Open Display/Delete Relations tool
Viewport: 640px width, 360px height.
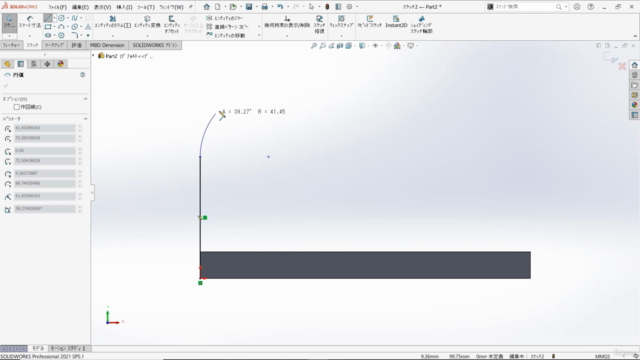(x=287, y=22)
